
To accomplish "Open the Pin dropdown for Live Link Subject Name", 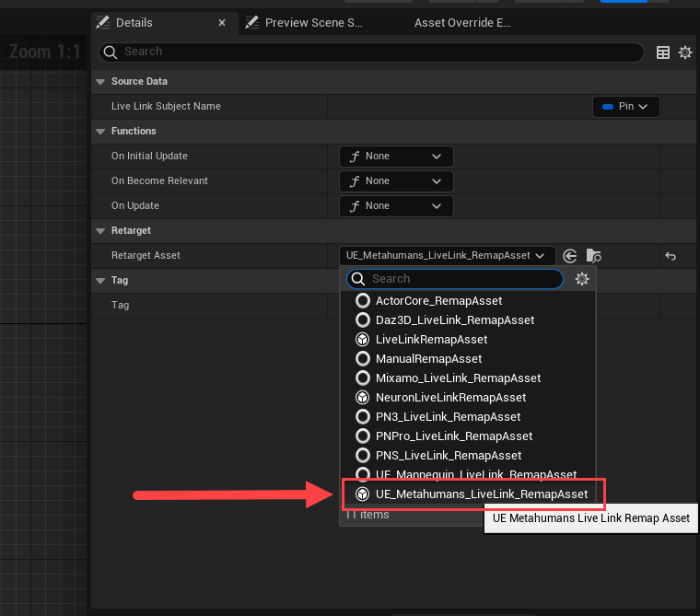I will (x=626, y=107).
